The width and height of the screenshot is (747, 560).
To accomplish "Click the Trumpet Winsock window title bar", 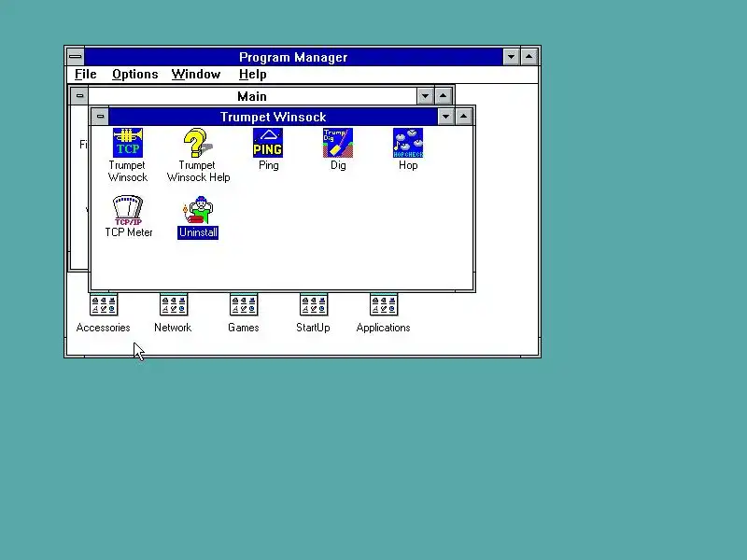I will click(x=273, y=116).
